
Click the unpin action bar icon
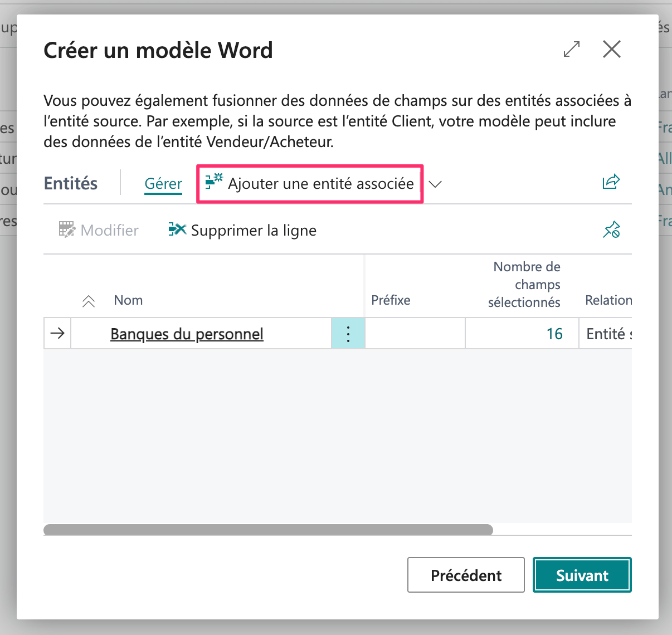pyautogui.click(x=611, y=229)
